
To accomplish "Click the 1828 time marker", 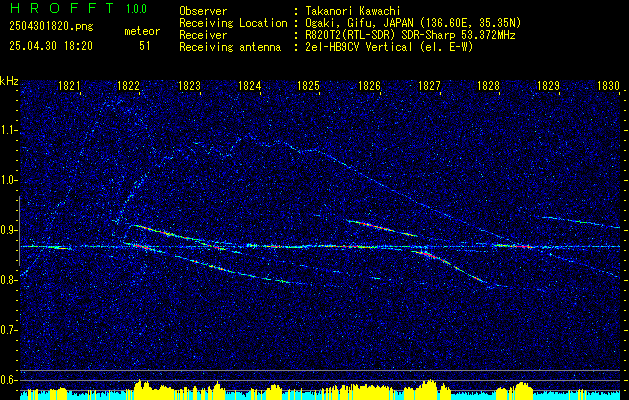I will click(488, 85).
